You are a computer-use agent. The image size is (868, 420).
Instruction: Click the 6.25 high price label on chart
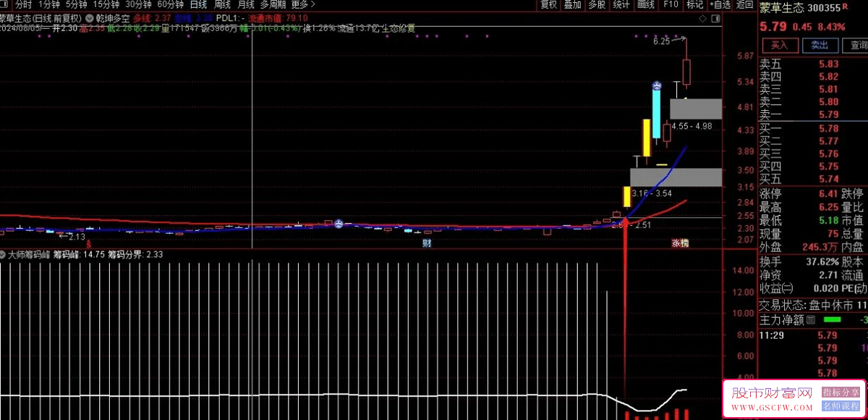coord(662,41)
